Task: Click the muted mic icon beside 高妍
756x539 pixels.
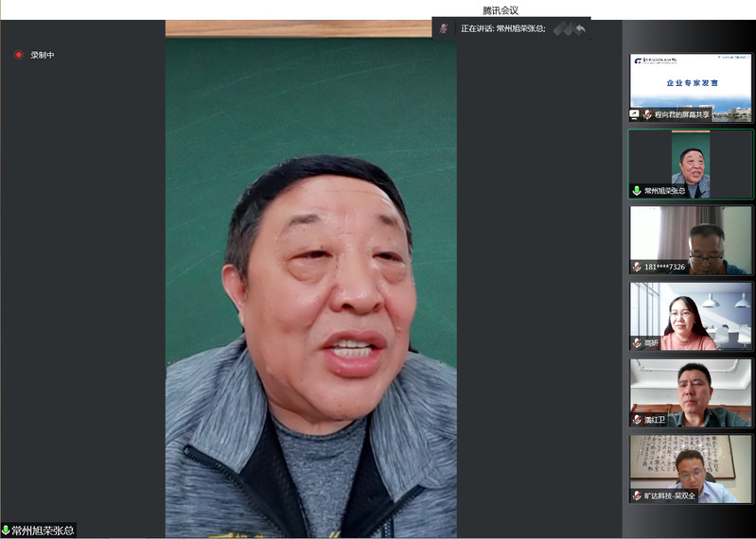Action: pyautogui.click(x=637, y=342)
